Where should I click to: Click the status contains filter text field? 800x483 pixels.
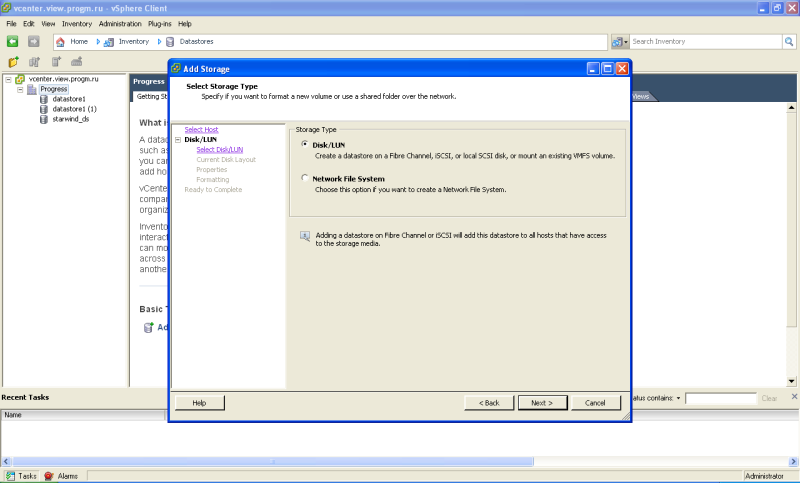[720, 398]
